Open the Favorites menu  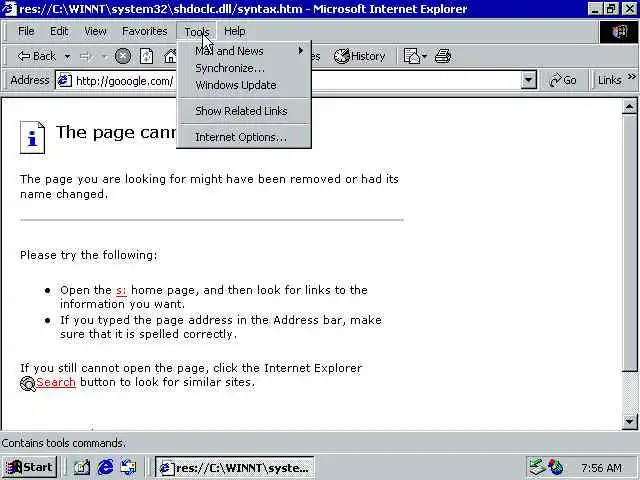coord(144,31)
